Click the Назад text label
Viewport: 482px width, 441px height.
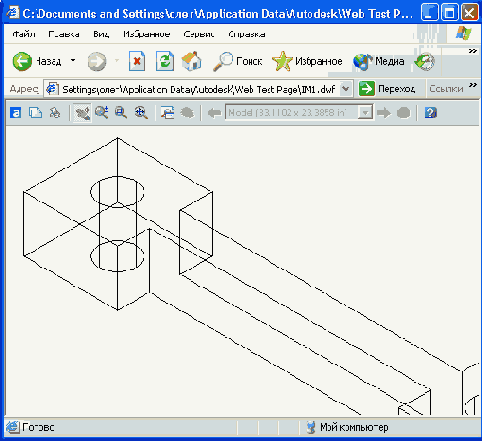pos(48,61)
